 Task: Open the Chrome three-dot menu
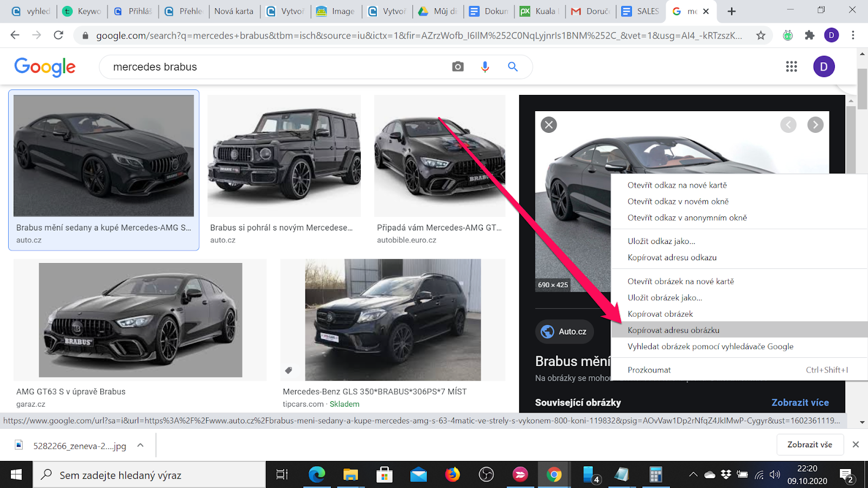point(853,35)
